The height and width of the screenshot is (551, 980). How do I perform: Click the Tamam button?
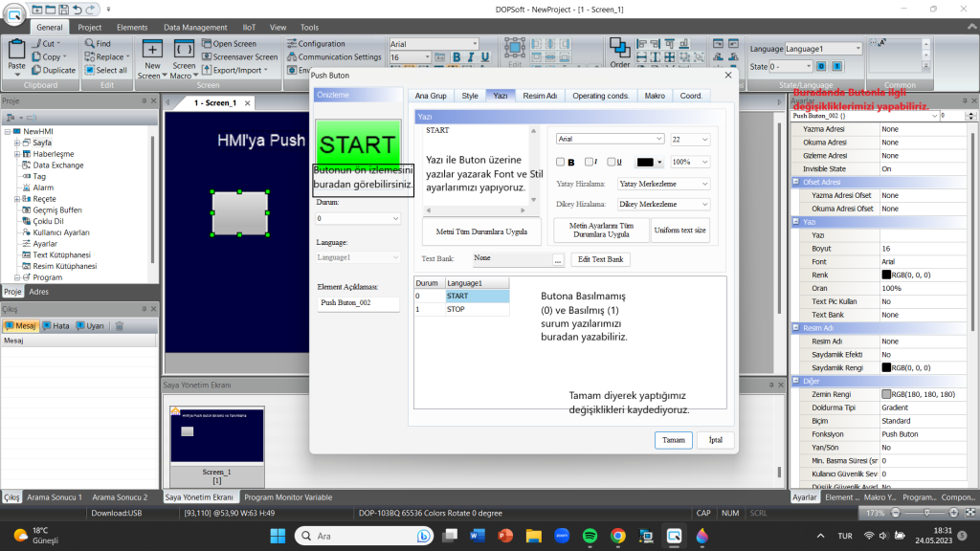click(x=673, y=440)
